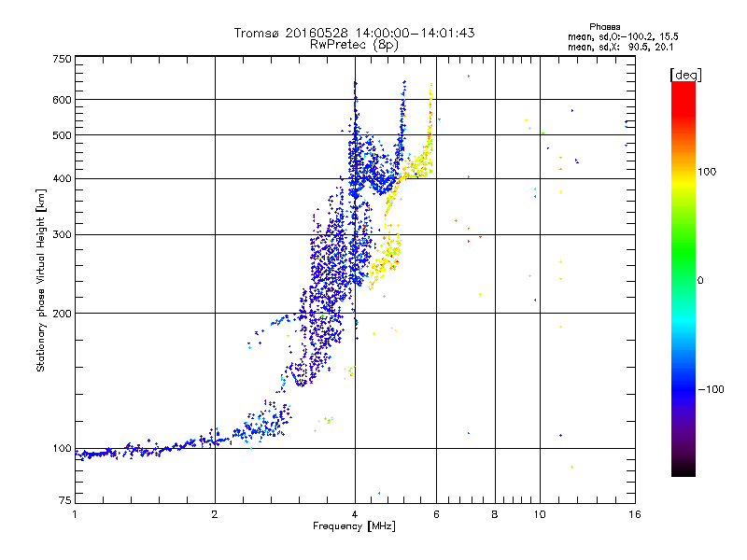Click the phase color bar
Image resolution: width=747 pixels, height=560 pixels.
click(x=684, y=278)
